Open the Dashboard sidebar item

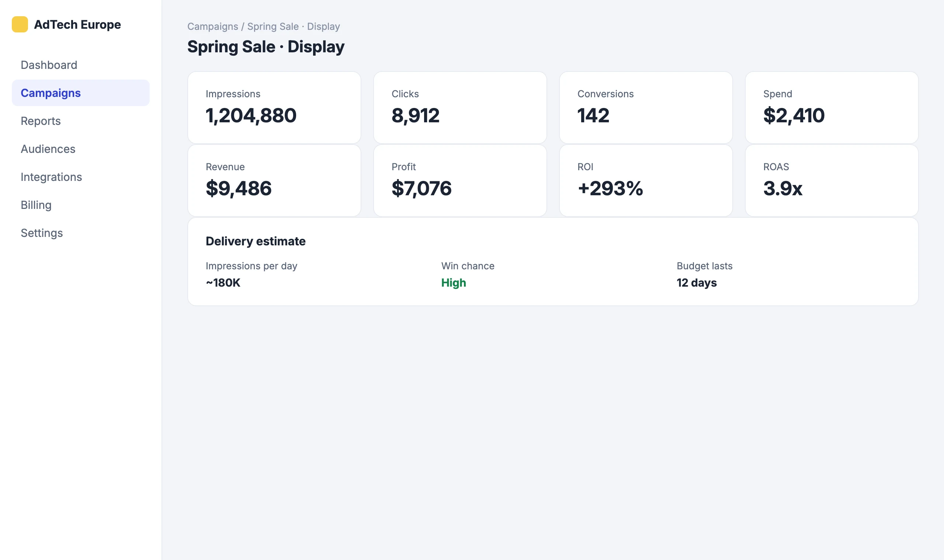[x=81, y=65]
